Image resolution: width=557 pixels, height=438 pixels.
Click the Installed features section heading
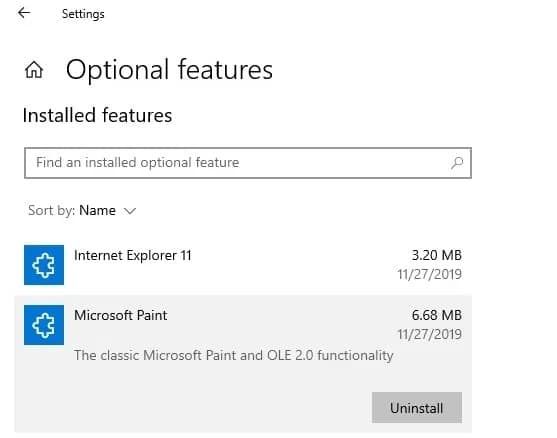click(97, 115)
